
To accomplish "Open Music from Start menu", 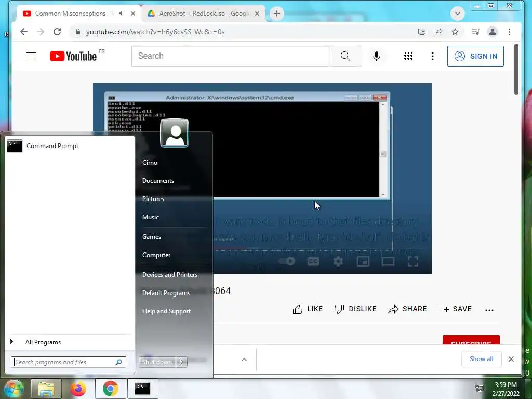I will (150, 217).
